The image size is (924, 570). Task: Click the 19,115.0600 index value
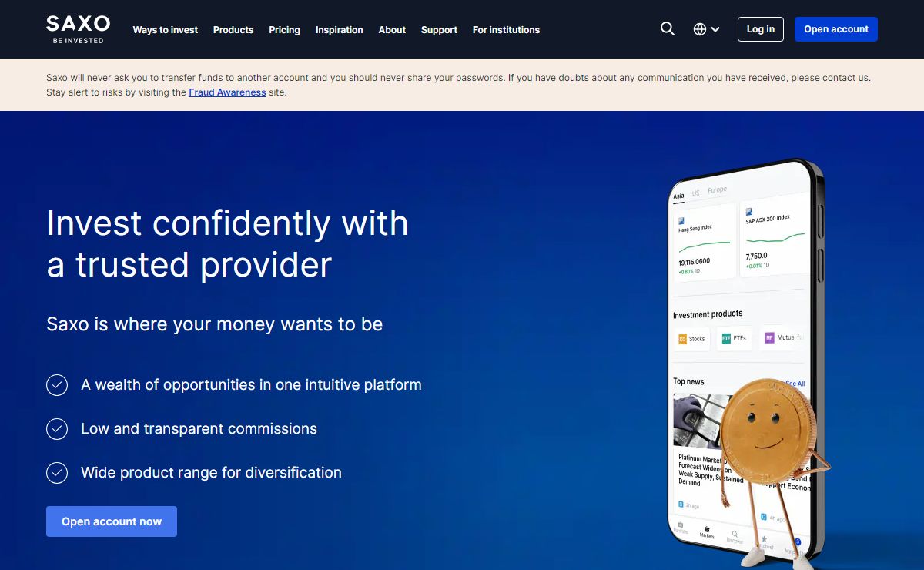695,262
